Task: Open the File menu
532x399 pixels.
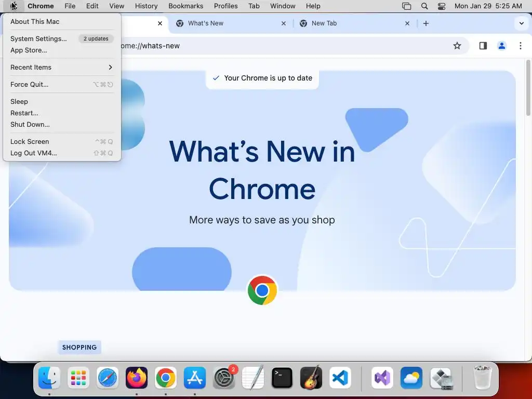Action: click(70, 6)
